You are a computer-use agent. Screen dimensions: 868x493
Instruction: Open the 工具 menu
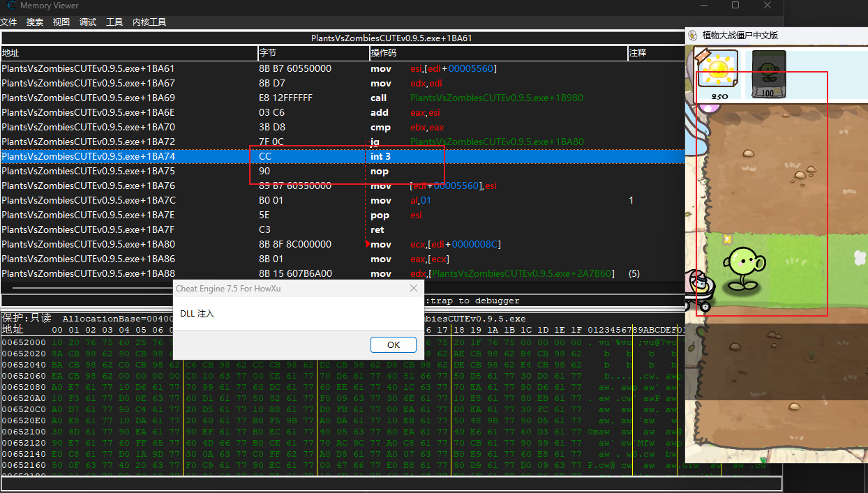click(x=114, y=22)
